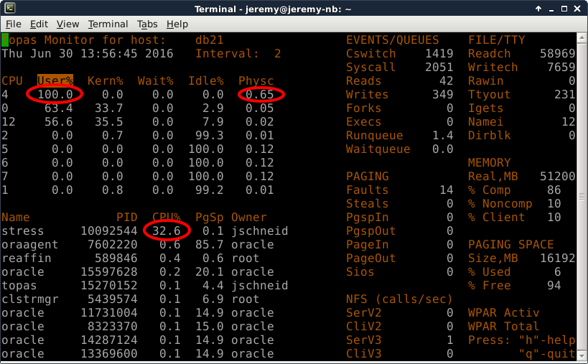Click the % Free label

coord(490,286)
